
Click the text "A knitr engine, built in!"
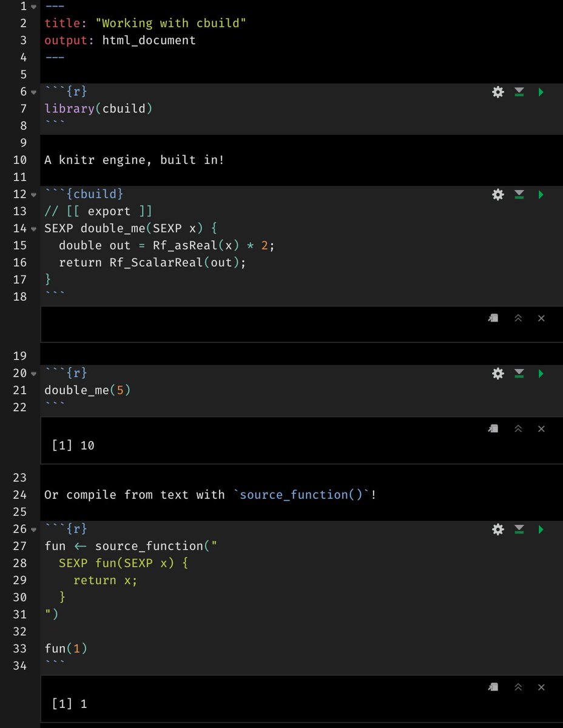point(134,160)
